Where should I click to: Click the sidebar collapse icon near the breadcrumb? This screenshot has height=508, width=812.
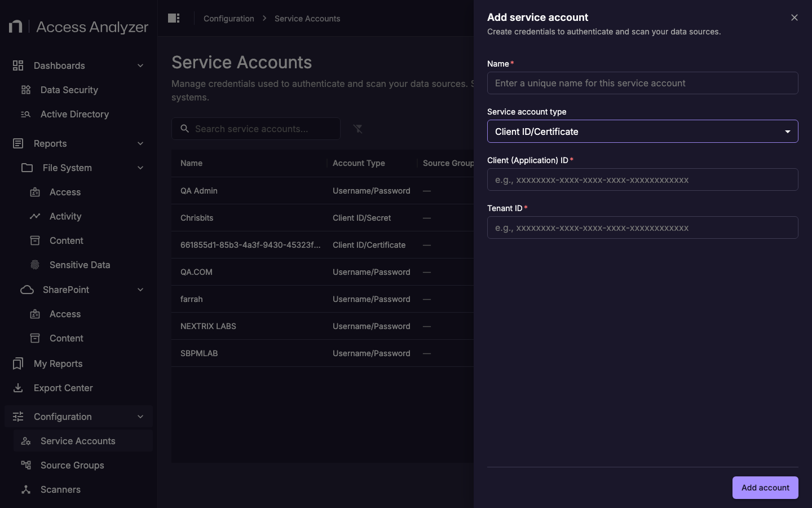point(173,18)
